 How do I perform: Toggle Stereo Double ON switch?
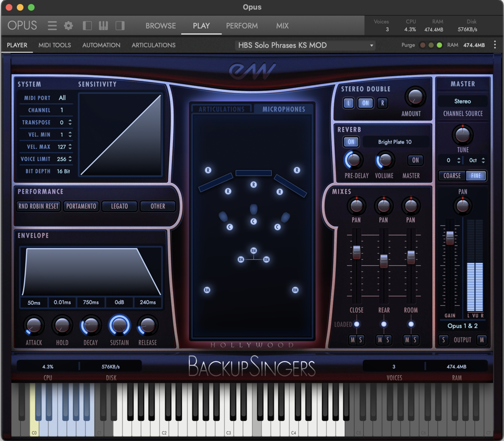(365, 103)
